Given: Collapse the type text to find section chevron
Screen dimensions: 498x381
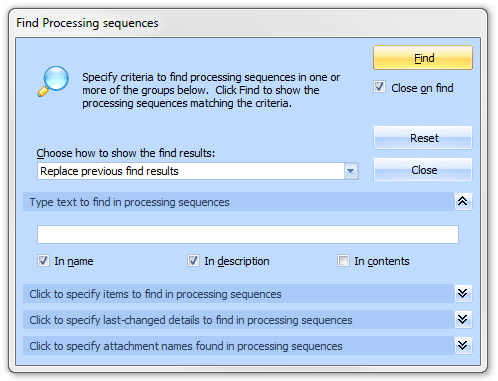Looking at the screenshot, I should click(x=463, y=201).
